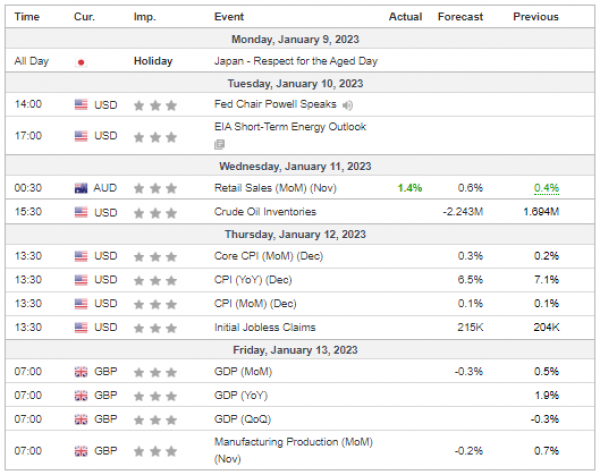Click the importance stars for Manufacturing Production row
The width and height of the screenshot is (600, 475).
click(155, 449)
